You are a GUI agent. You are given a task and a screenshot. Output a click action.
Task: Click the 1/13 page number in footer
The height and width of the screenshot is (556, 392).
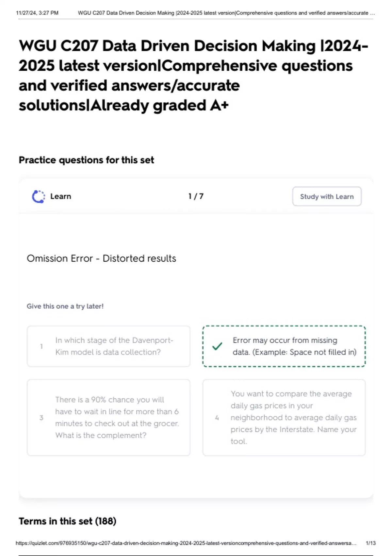pos(371,543)
